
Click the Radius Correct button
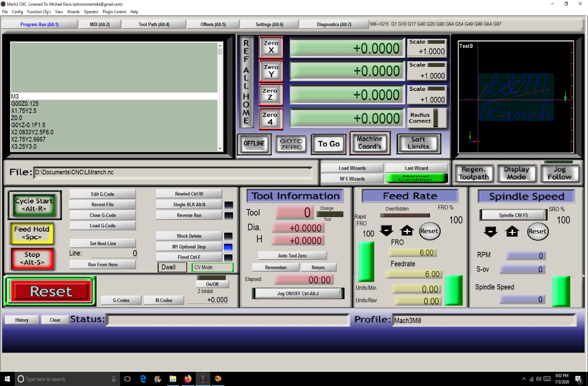pos(426,118)
